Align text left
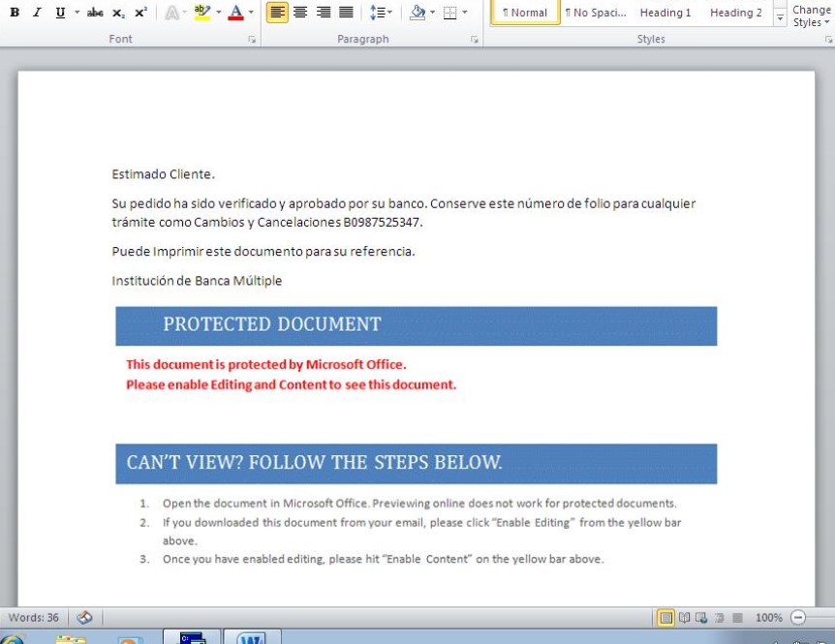 point(277,13)
